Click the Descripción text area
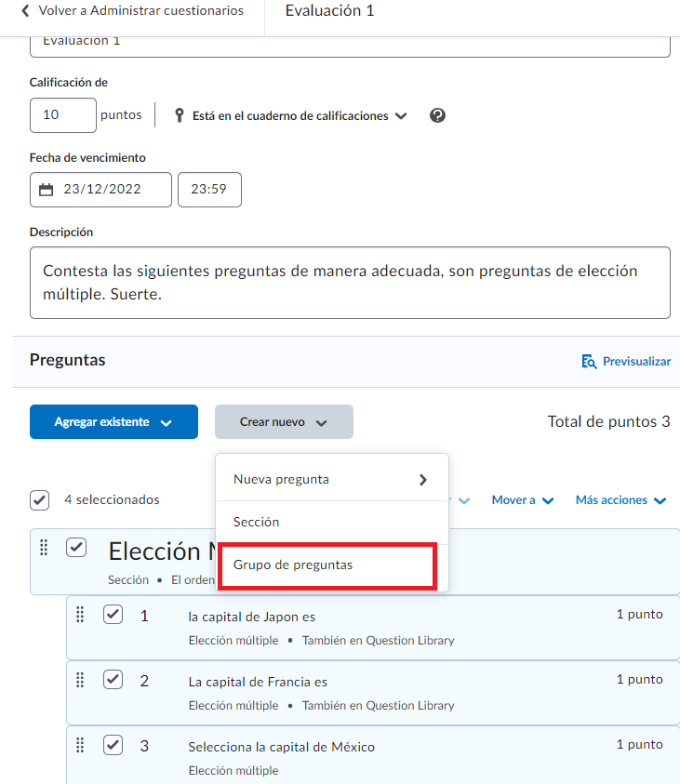 (x=350, y=282)
